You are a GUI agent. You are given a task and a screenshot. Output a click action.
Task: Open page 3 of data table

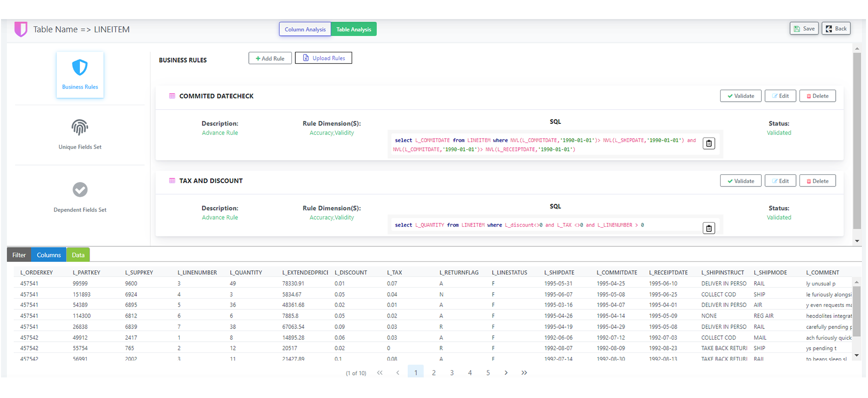[x=452, y=373]
